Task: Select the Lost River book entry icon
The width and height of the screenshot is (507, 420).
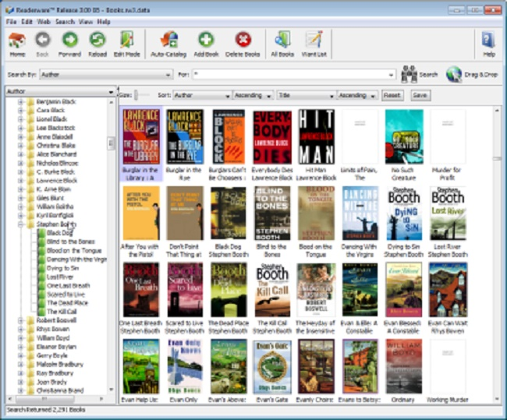Action: coord(41,277)
